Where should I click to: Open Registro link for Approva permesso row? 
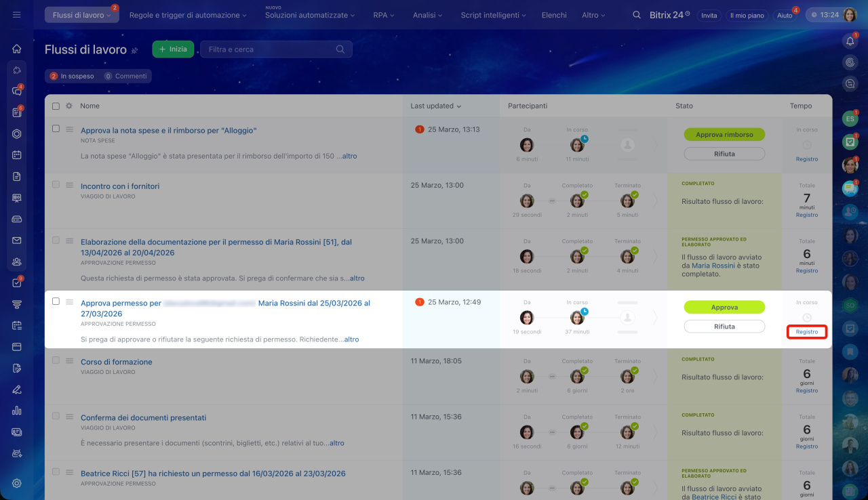[x=807, y=332]
